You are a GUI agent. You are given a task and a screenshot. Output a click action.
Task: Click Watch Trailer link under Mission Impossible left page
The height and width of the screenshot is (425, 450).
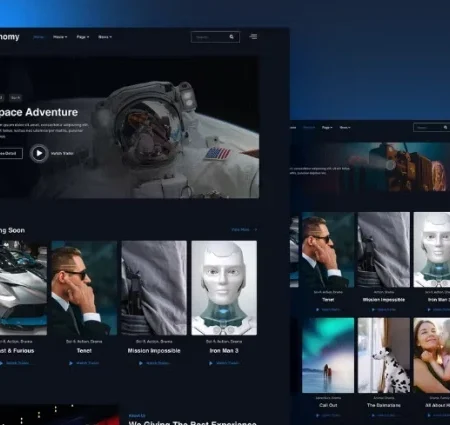tap(158, 363)
